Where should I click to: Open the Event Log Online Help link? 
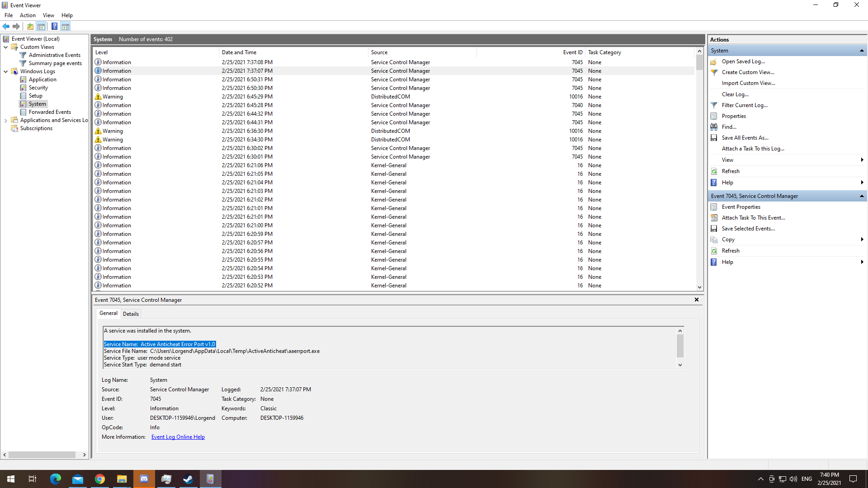pyautogui.click(x=178, y=437)
